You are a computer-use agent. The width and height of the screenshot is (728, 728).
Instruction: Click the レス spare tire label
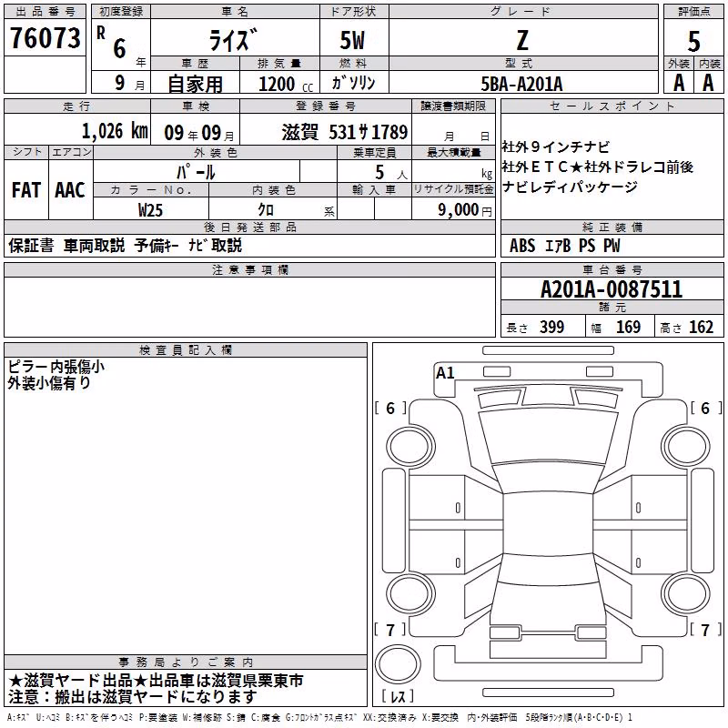(398, 696)
